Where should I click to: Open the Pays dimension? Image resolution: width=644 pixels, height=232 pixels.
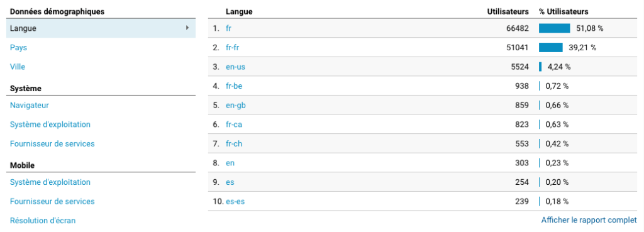click(x=18, y=48)
